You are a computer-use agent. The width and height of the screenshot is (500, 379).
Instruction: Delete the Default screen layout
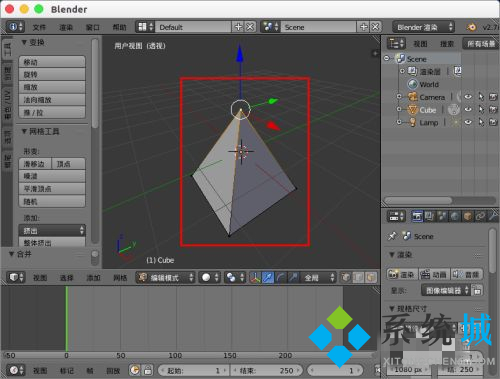pos(250,27)
